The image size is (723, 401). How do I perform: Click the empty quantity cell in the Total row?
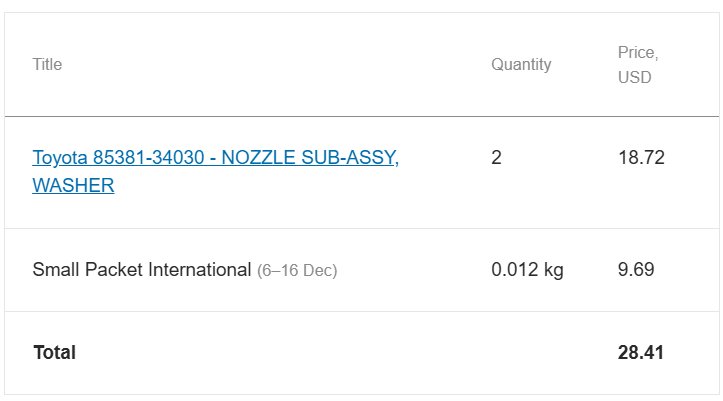pyautogui.click(x=540, y=353)
